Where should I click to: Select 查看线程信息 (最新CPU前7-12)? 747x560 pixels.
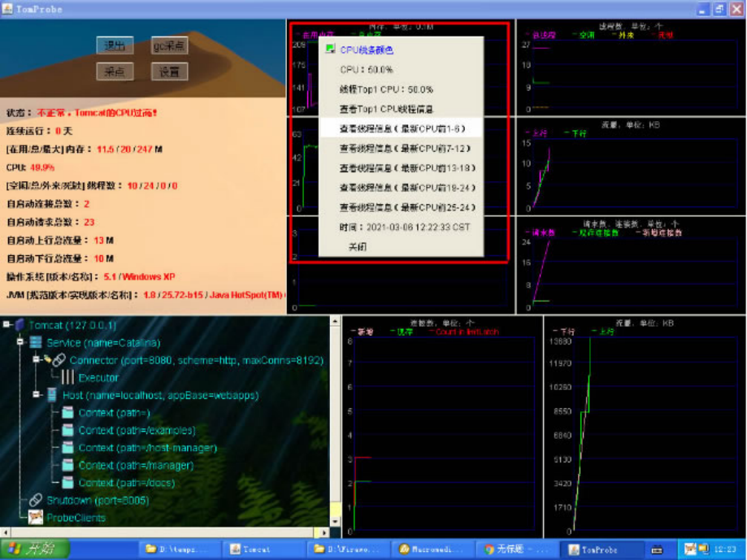pyautogui.click(x=401, y=149)
